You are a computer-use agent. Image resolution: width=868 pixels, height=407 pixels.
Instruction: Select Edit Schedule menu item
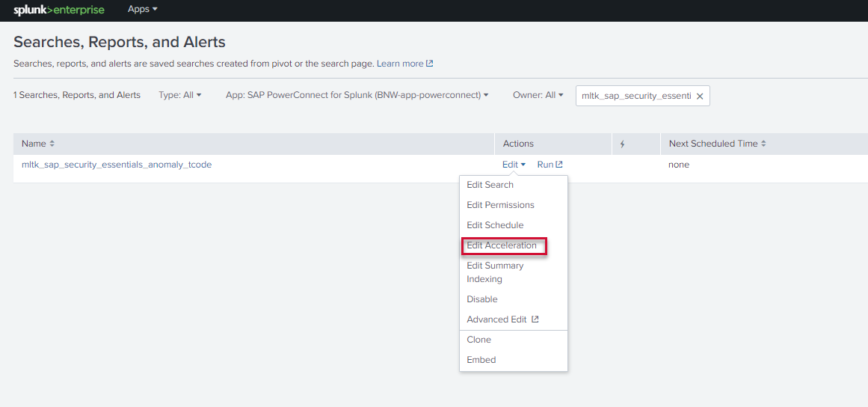pyautogui.click(x=495, y=225)
